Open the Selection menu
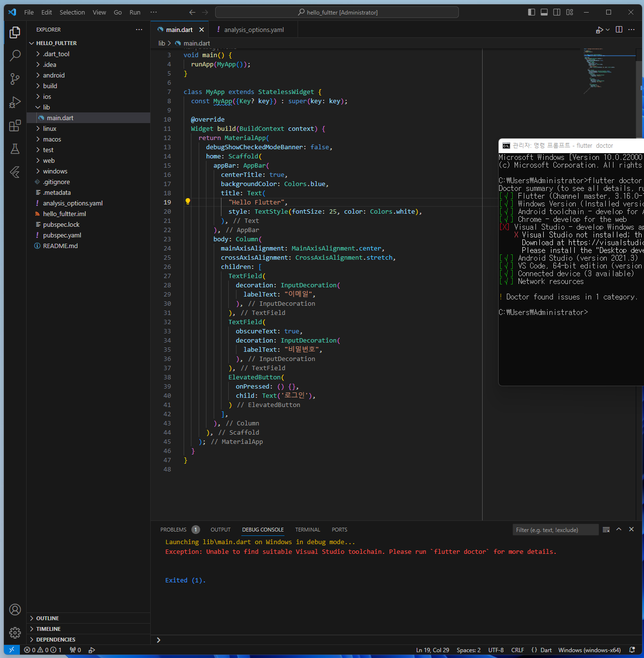This screenshot has height=658, width=644. point(72,12)
